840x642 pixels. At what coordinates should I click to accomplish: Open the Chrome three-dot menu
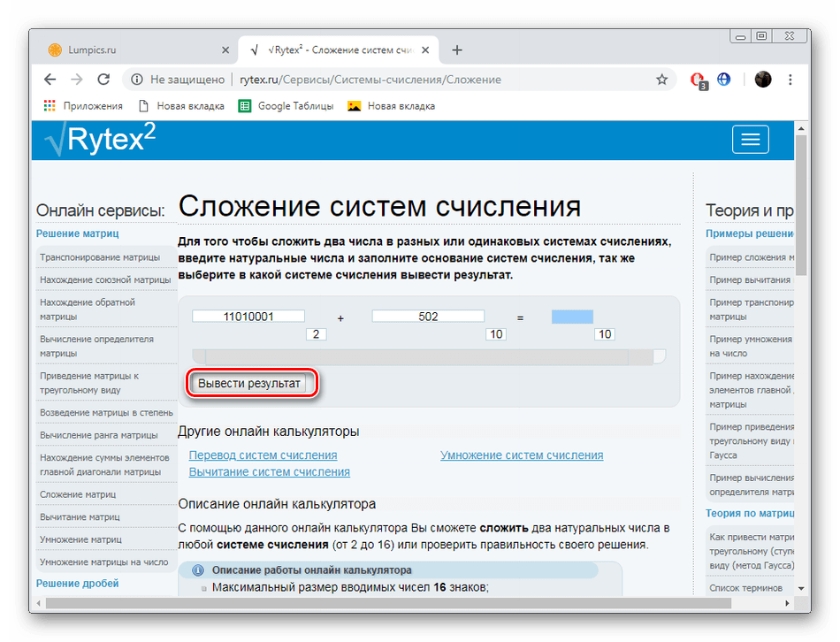790,79
